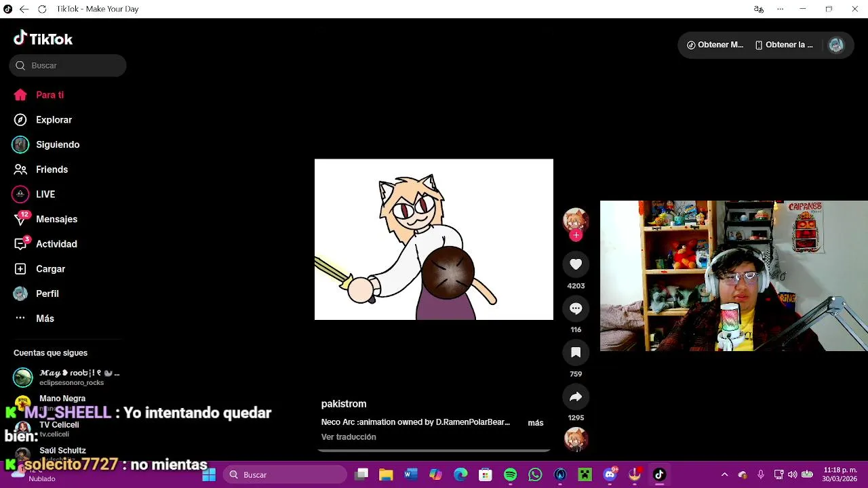
Task: Click the 759 saves count
Action: click(576, 374)
